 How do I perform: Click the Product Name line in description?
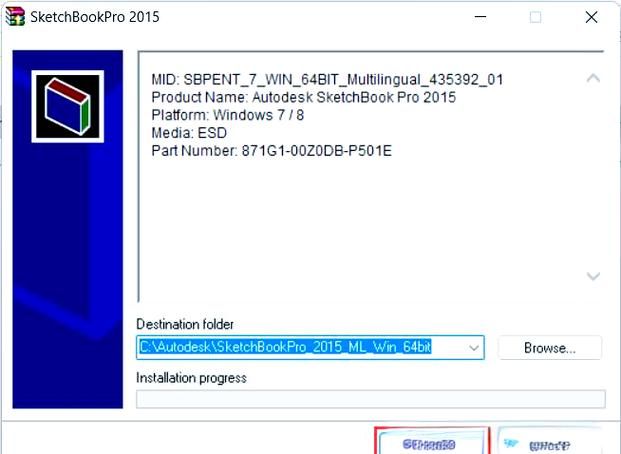click(303, 97)
